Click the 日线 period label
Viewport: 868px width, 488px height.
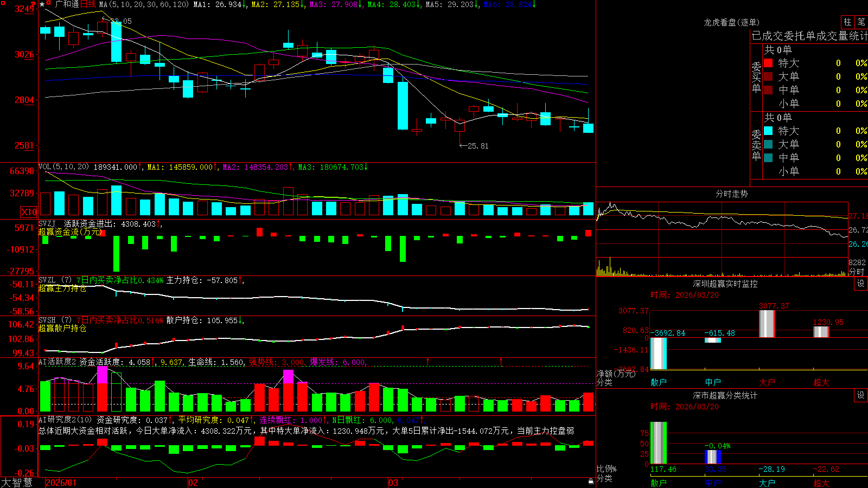[x=88, y=4]
